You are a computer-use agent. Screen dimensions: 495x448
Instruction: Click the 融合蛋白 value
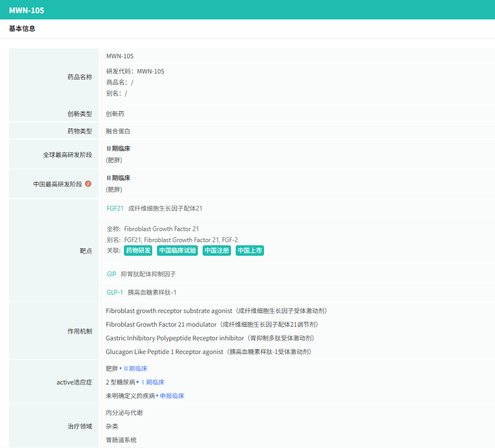coord(118,131)
